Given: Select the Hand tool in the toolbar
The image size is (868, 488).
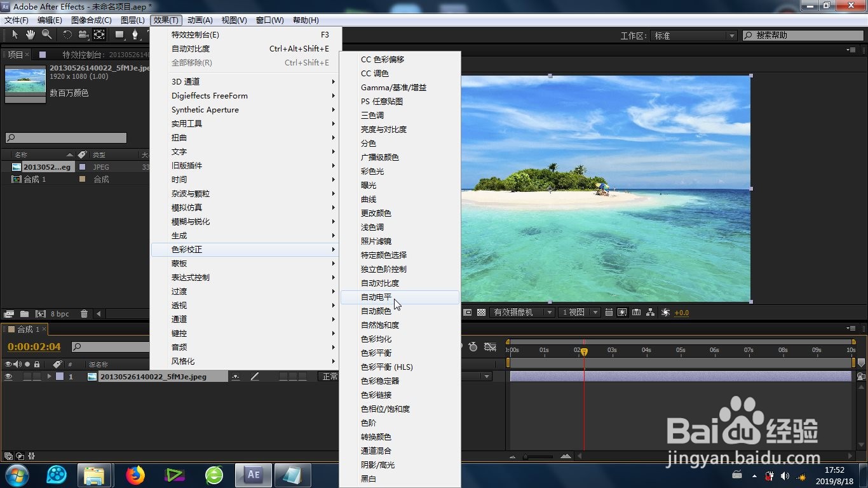Looking at the screenshot, I should 30,36.
